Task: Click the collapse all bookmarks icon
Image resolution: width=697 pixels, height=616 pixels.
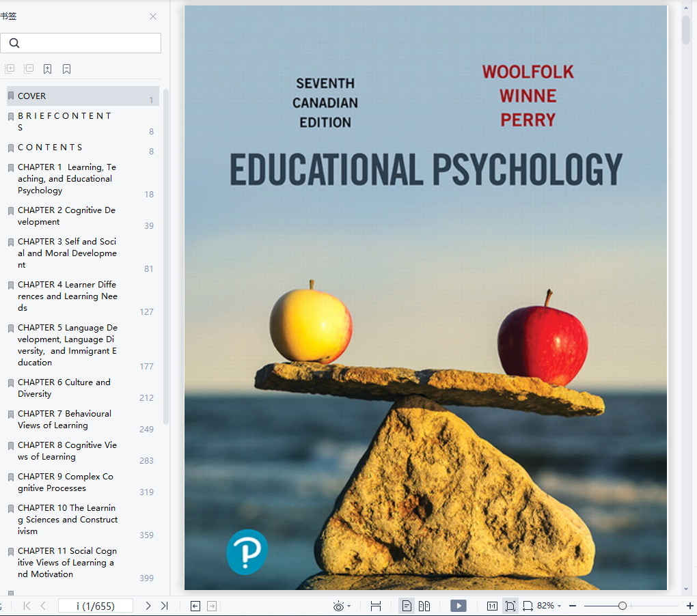Action: (x=29, y=69)
